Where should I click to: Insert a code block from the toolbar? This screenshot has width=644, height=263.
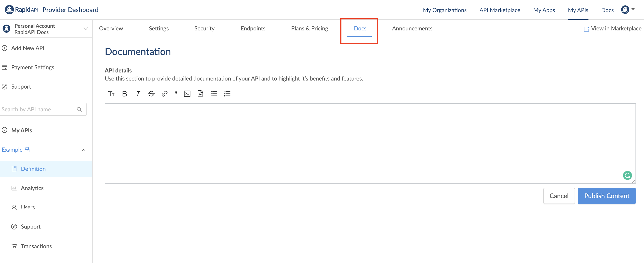pos(187,94)
